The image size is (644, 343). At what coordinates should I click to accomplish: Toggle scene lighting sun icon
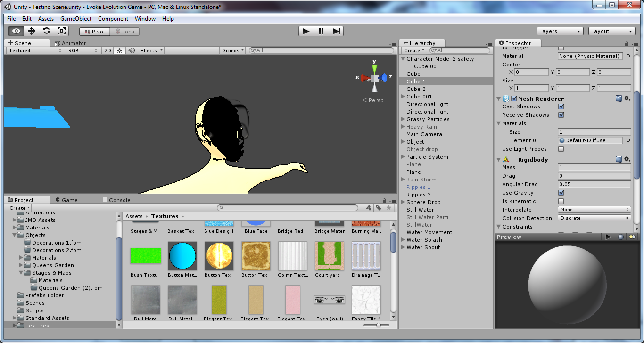tap(119, 50)
